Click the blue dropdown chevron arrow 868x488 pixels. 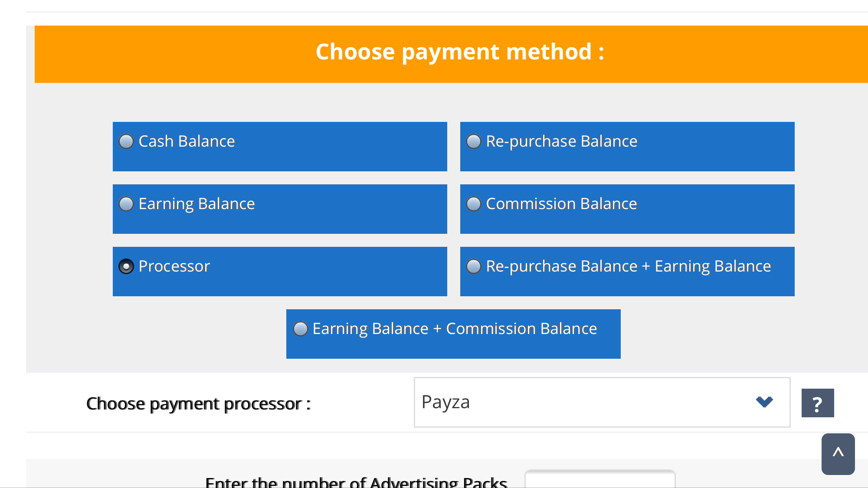(764, 402)
